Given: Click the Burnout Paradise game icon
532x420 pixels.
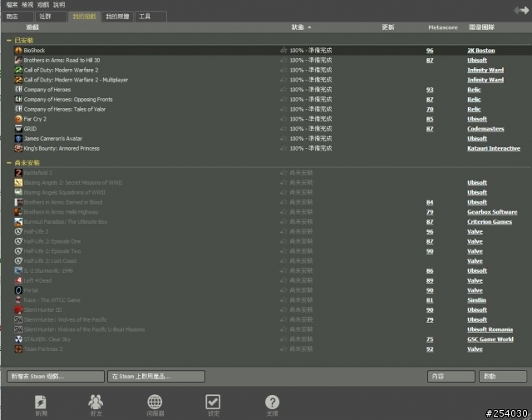Looking at the screenshot, I should click(x=18, y=222).
